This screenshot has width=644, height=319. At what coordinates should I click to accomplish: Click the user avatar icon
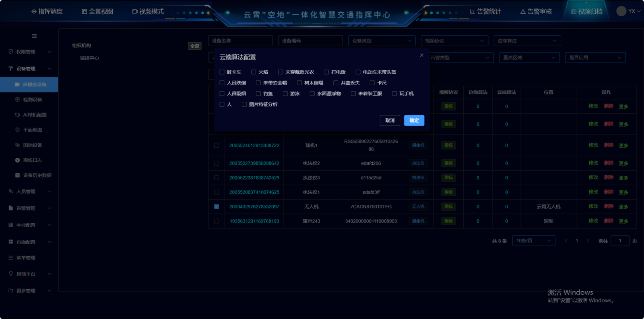click(621, 11)
